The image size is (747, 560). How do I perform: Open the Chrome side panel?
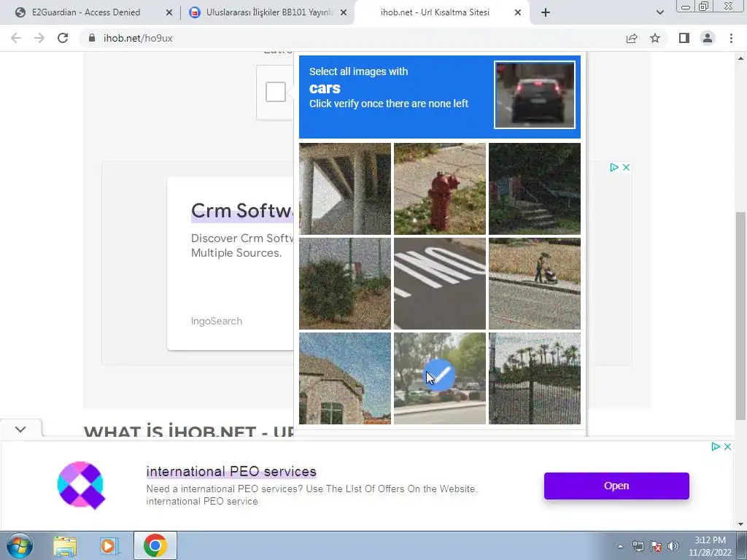(684, 38)
